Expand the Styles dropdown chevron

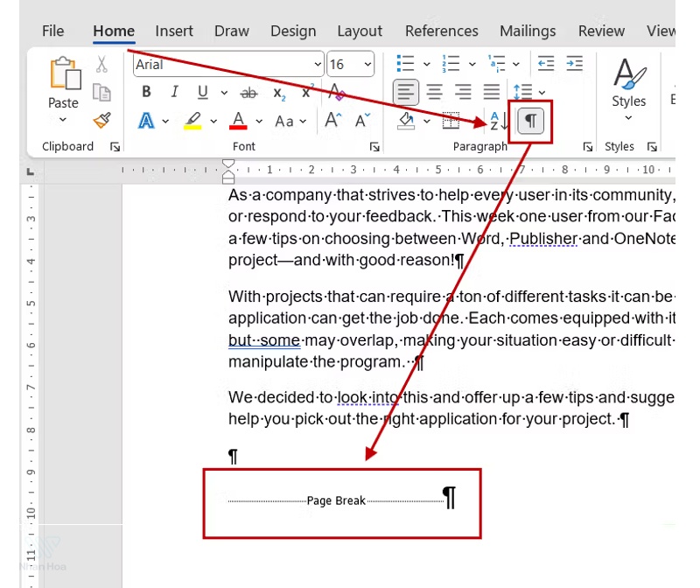click(628, 118)
